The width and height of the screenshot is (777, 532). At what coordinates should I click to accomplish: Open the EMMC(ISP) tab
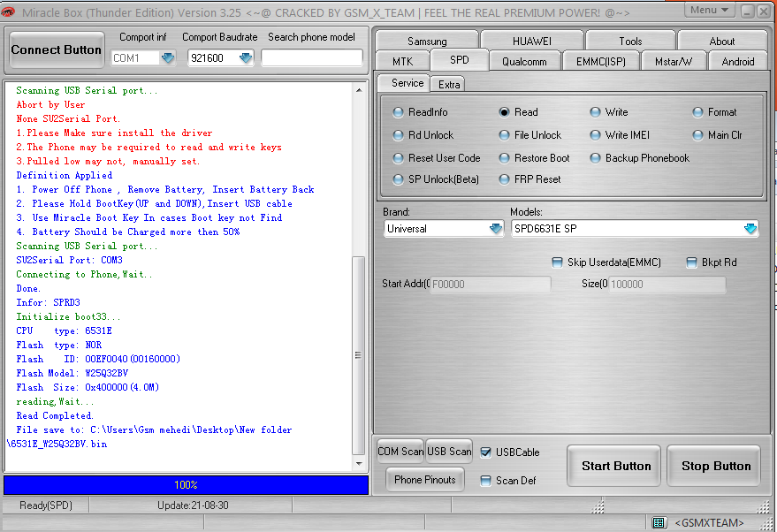coord(600,61)
